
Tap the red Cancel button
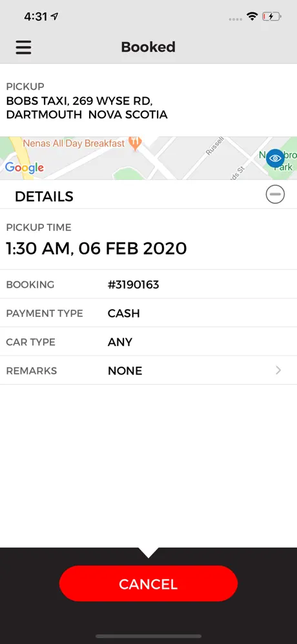[x=148, y=584]
